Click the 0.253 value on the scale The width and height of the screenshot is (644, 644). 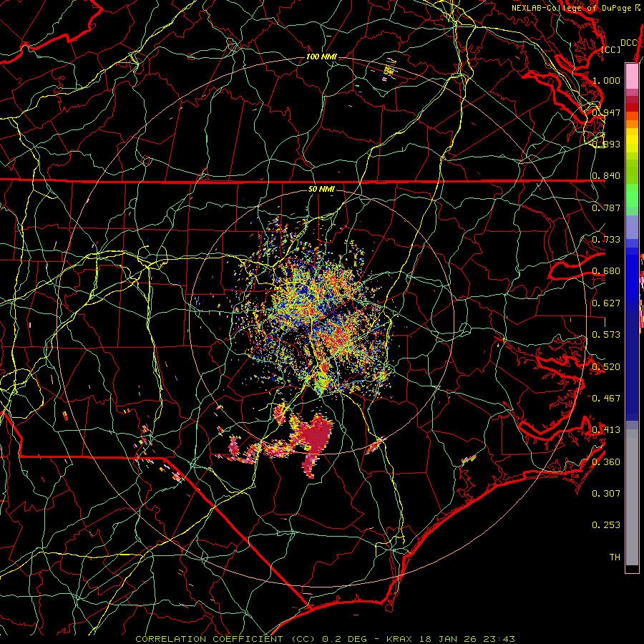point(606,525)
